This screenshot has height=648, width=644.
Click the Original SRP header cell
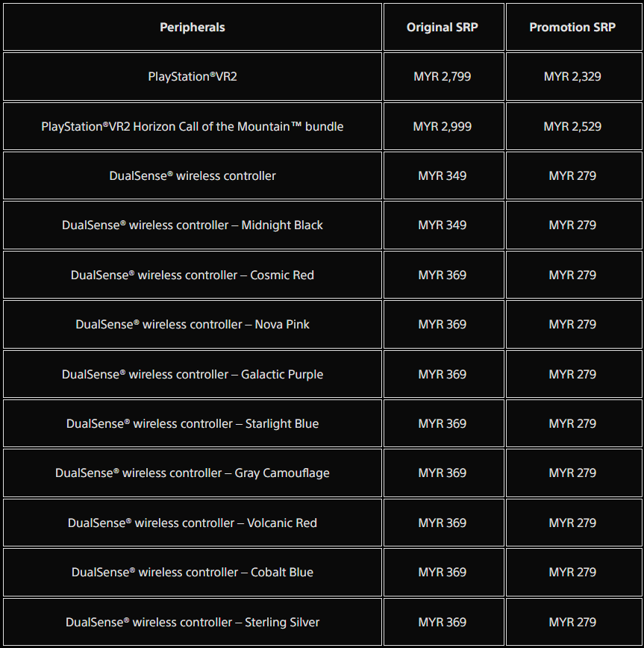click(x=444, y=28)
